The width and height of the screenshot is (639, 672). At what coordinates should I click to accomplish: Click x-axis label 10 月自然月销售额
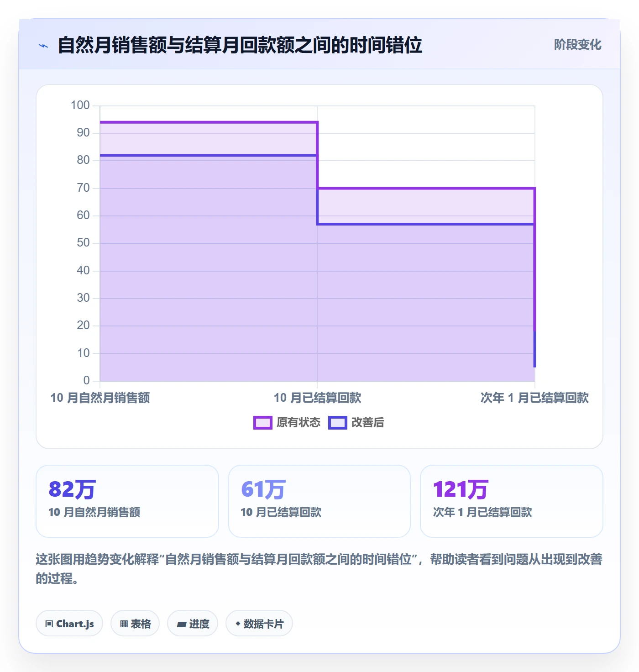(100, 398)
